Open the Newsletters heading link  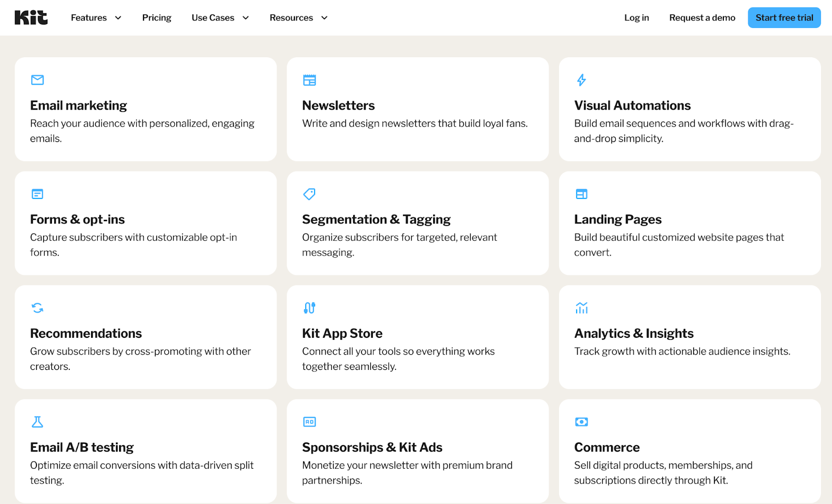339,105
